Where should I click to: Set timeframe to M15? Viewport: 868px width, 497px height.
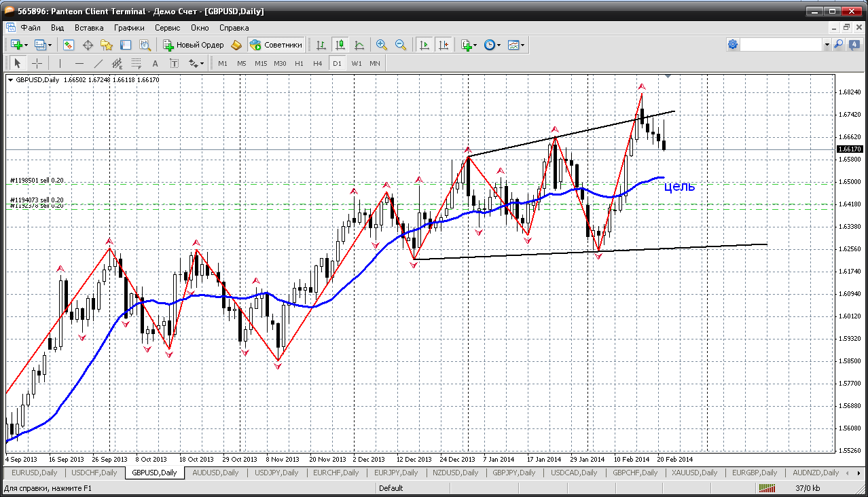point(260,63)
